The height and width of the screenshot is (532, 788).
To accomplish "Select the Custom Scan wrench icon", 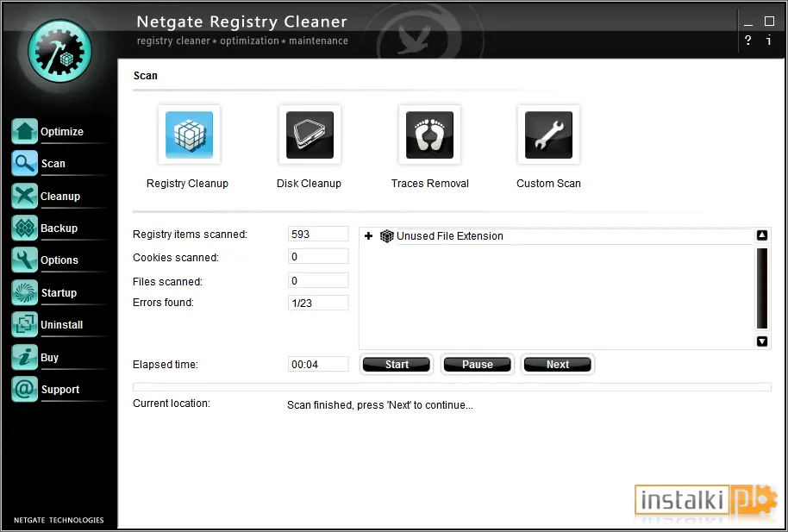I will 548,135.
